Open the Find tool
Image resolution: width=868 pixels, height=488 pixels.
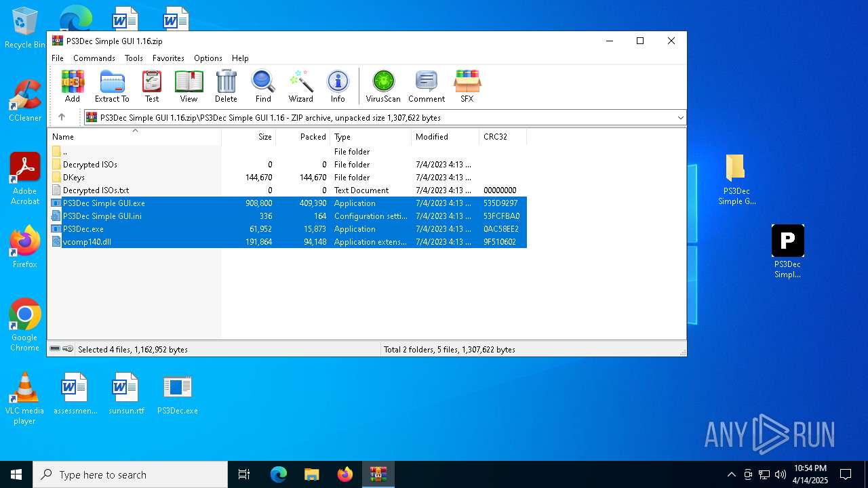tap(263, 86)
